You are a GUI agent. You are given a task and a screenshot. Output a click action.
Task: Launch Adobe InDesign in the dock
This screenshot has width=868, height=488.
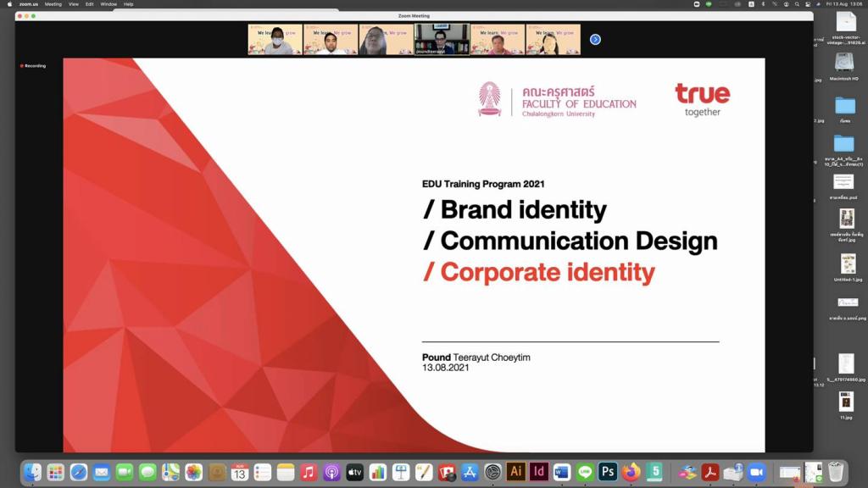click(538, 472)
